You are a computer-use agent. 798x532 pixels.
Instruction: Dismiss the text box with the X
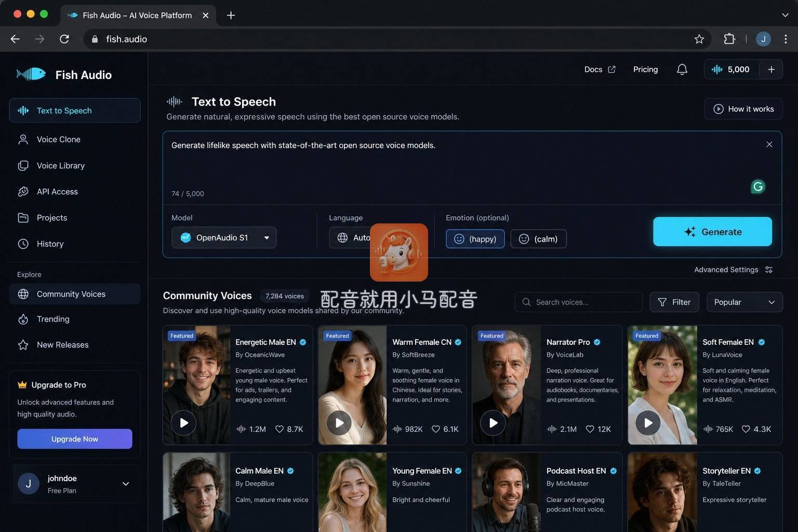pyautogui.click(x=769, y=144)
